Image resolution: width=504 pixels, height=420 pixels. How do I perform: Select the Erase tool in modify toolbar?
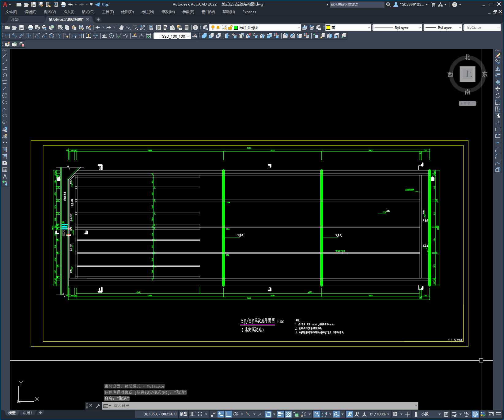coord(498,55)
